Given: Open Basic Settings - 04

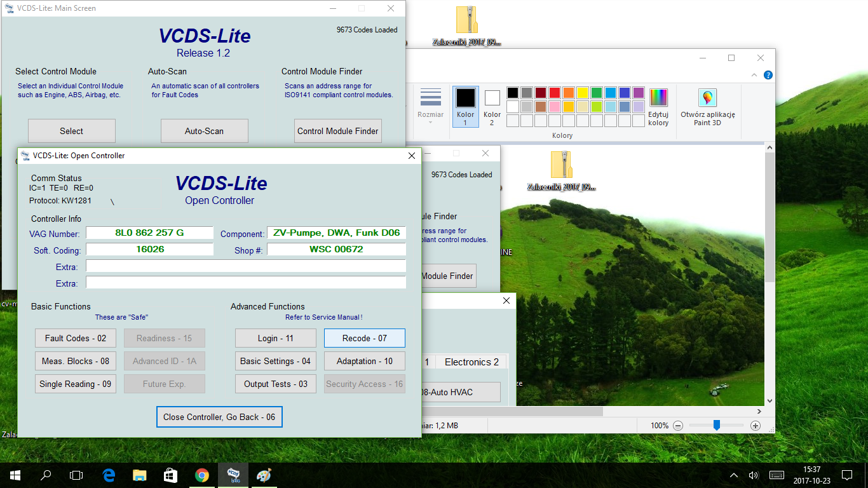Looking at the screenshot, I should tap(276, 361).
